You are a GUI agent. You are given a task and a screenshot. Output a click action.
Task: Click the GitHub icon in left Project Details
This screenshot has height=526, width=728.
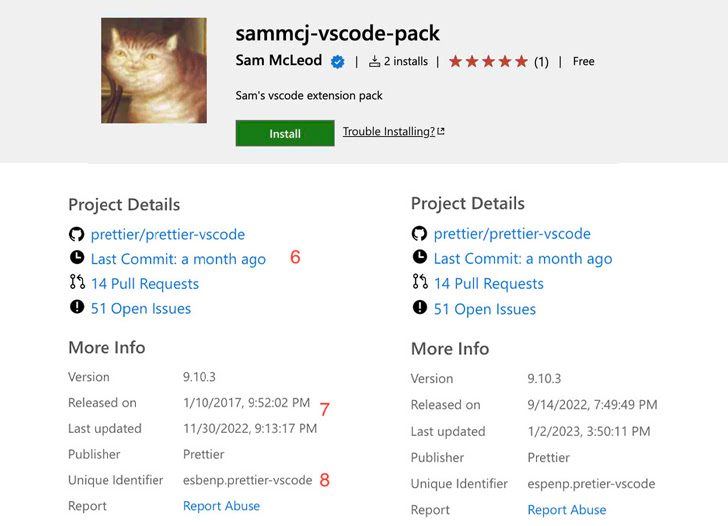click(x=76, y=234)
